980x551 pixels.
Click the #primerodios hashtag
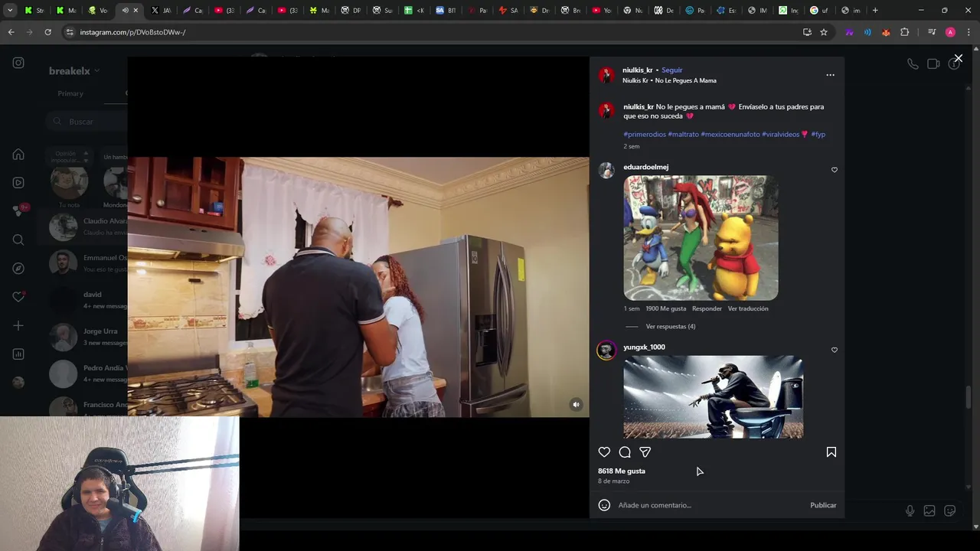(645, 135)
